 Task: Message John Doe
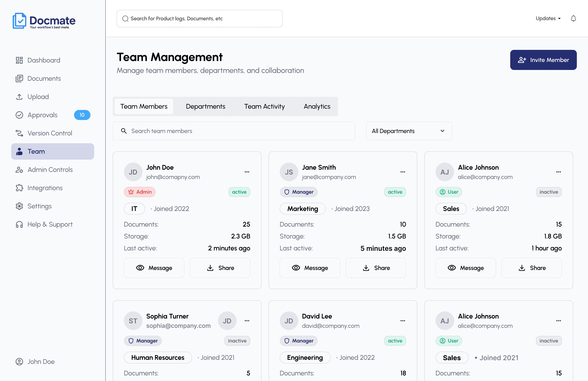[x=154, y=268]
